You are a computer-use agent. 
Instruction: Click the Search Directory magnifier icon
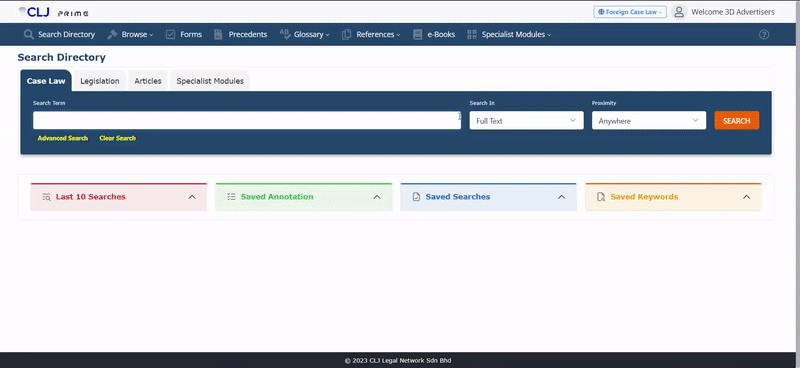[29, 35]
